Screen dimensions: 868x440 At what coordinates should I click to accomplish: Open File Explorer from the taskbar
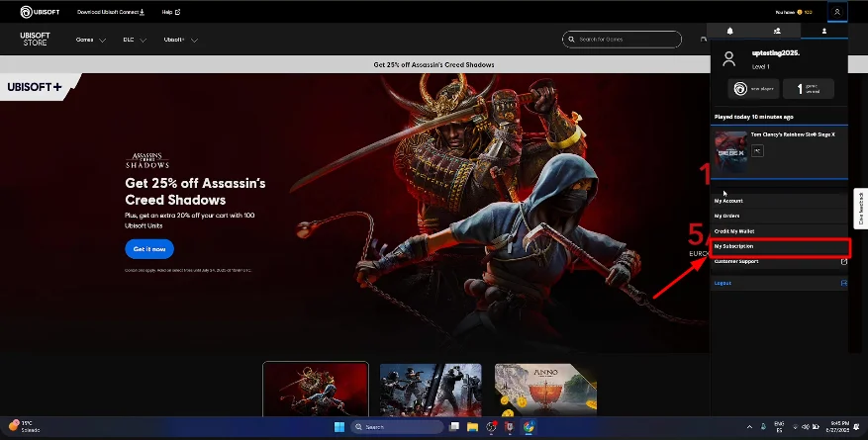click(x=472, y=427)
